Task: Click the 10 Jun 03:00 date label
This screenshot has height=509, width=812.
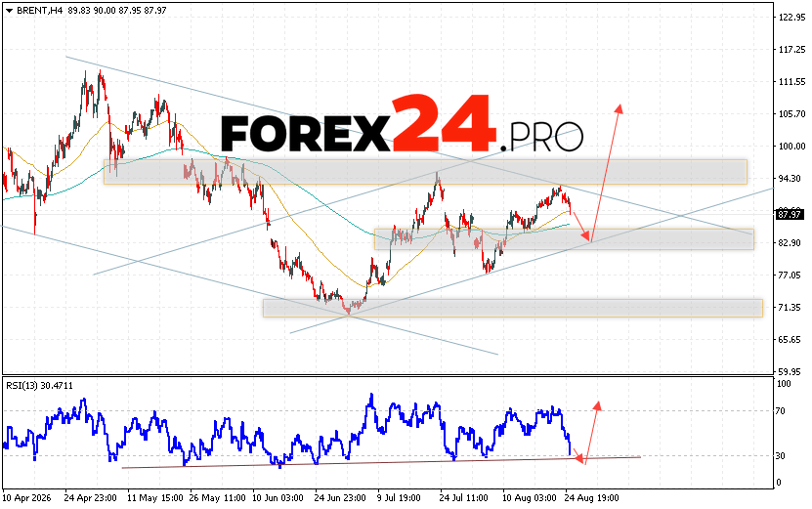Action: pos(278,498)
